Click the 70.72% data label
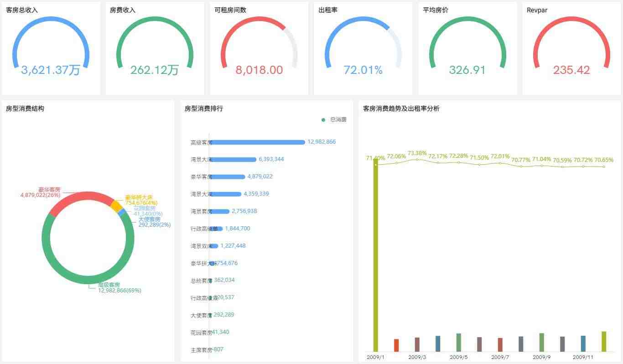The image size is (623, 364). [x=583, y=160]
